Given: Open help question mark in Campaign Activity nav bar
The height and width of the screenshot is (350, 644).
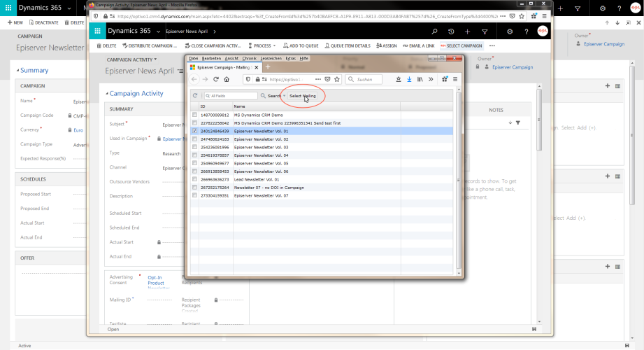Looking at the screenshot, I should (x=526, y=31).
